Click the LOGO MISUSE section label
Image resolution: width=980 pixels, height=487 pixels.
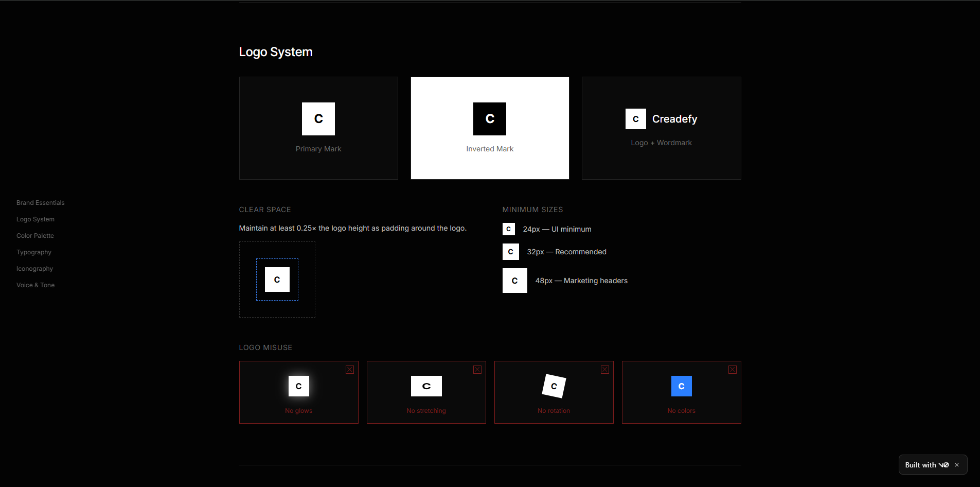click(265, 347)
